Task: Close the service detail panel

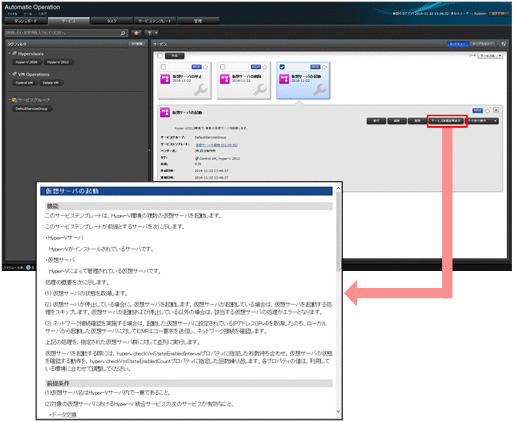Action: pos(496,110)
